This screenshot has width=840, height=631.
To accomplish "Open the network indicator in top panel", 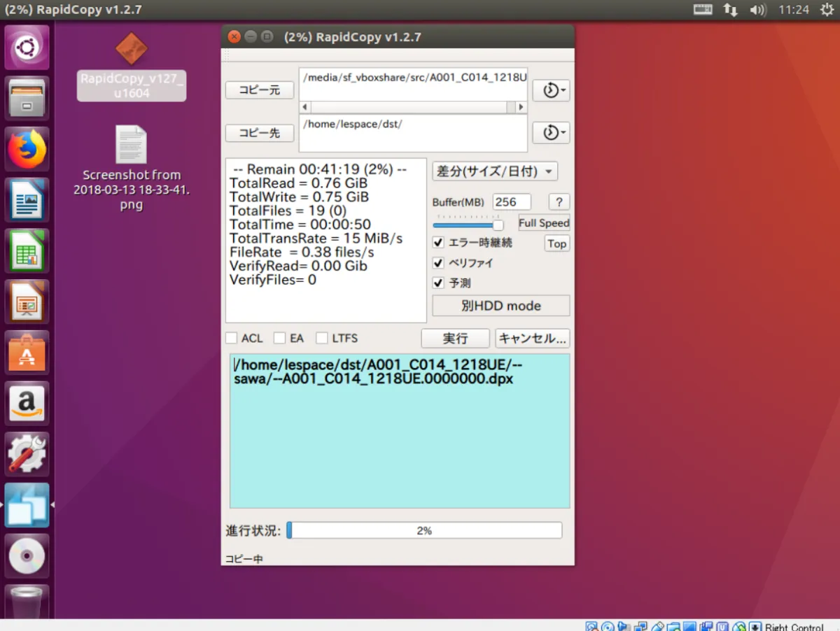I will (730, 10).
